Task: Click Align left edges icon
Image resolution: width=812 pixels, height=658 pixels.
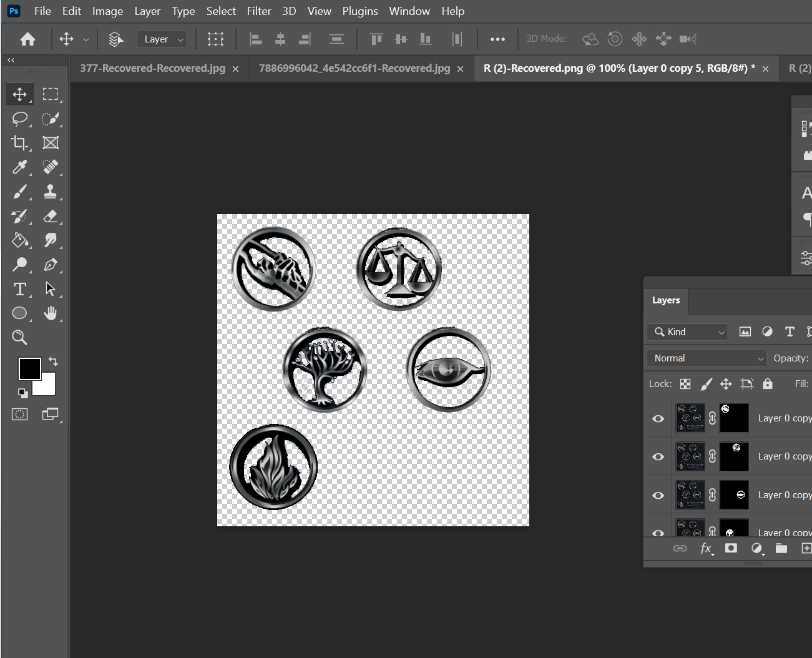Action: tap(256, 39)
